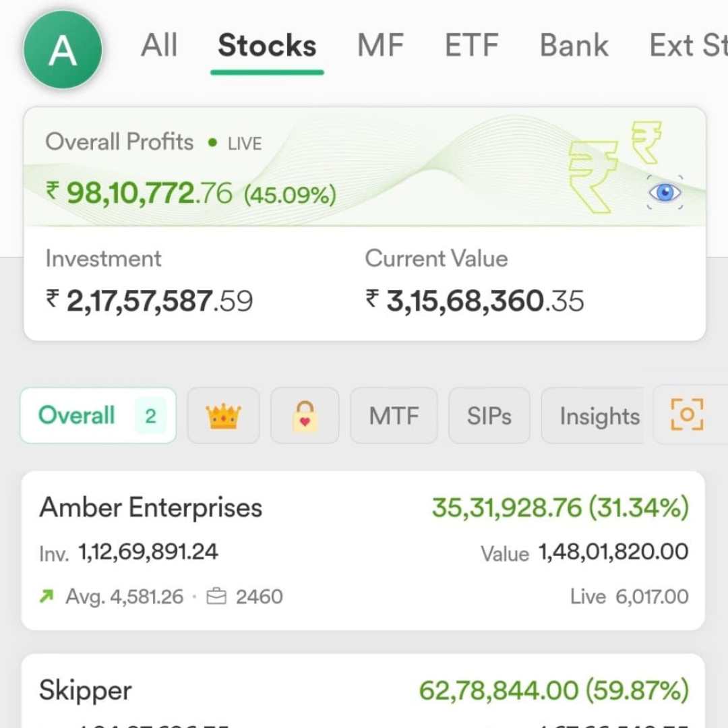Image resolution: width=728 pixels, height=728 pixels.
Task: Click the briefcase quantity icon near 2460
Action: pyautogui.click(x=216, y=596)
